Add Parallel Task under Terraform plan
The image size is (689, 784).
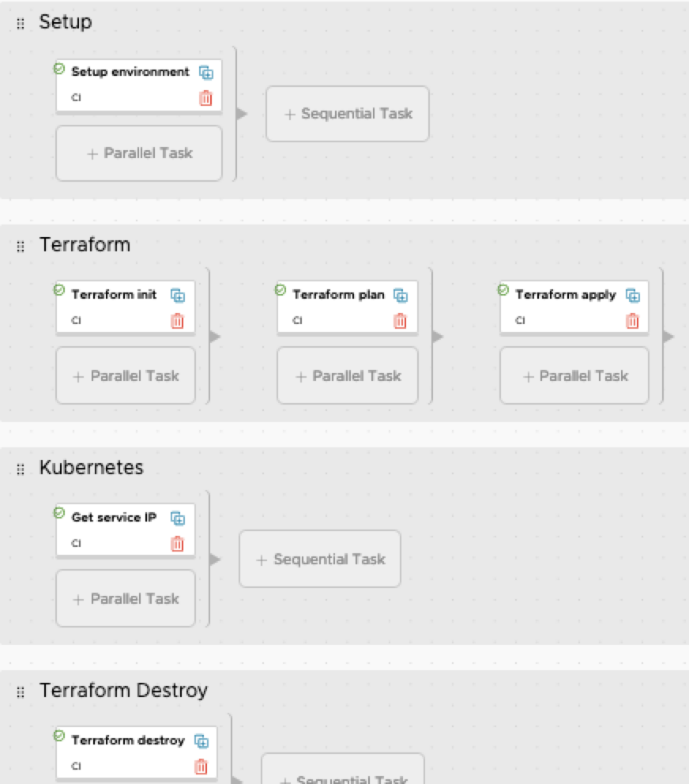pos(348,376)
